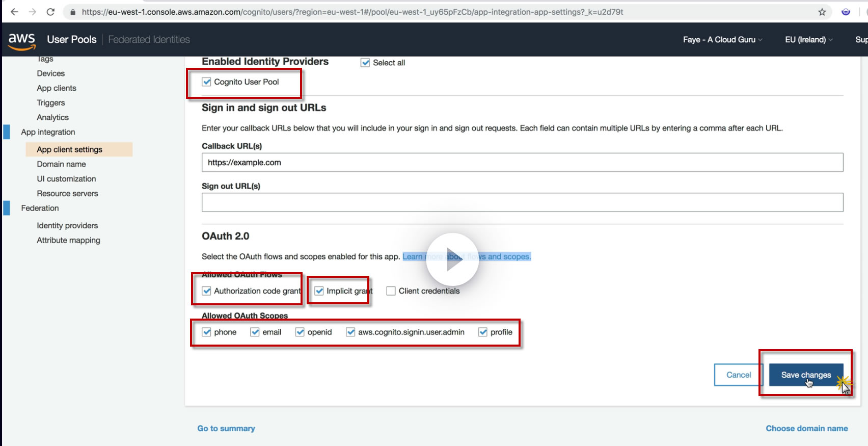This screenshot has height=446, width=868.
Task: Click the browser address bar URL
Action: (x=352, y=12)
